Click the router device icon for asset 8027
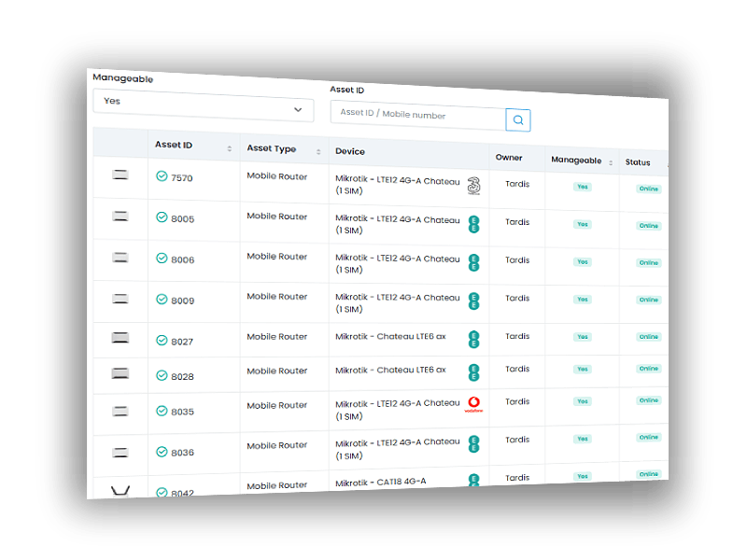This screenshot has width=747, height=560. tap(120, 338)
